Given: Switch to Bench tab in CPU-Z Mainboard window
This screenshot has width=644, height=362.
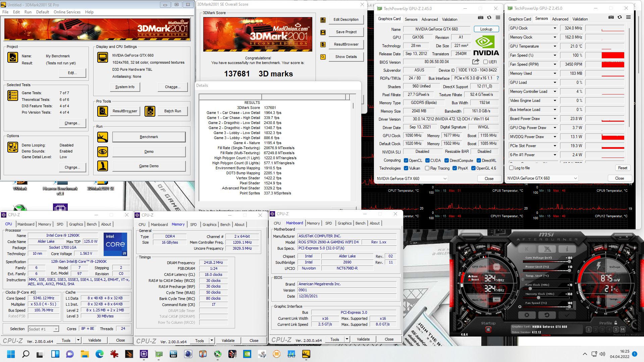Looking at the screenshot, I should pyautogui.click(x=361, y=223).
